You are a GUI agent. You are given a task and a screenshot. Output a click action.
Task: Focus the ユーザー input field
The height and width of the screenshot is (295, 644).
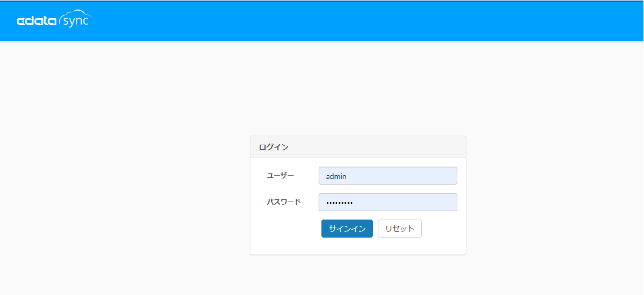pos(387,176)
